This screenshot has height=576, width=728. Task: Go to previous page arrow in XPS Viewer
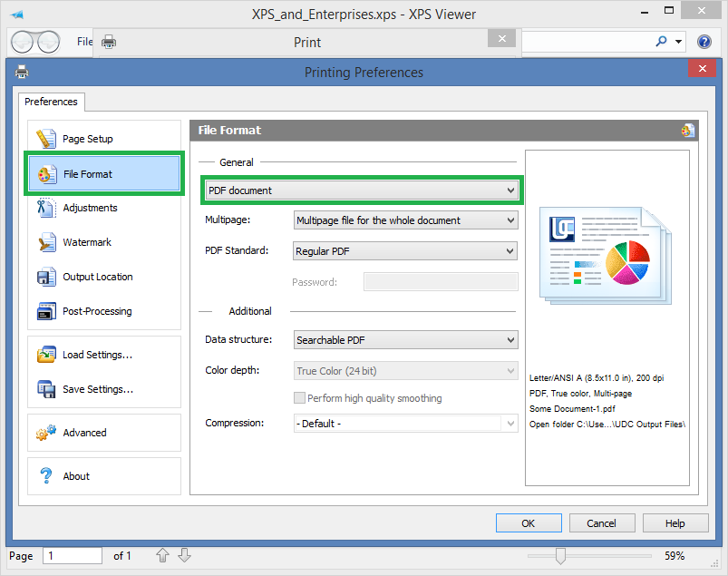click(x=162, y=555)
